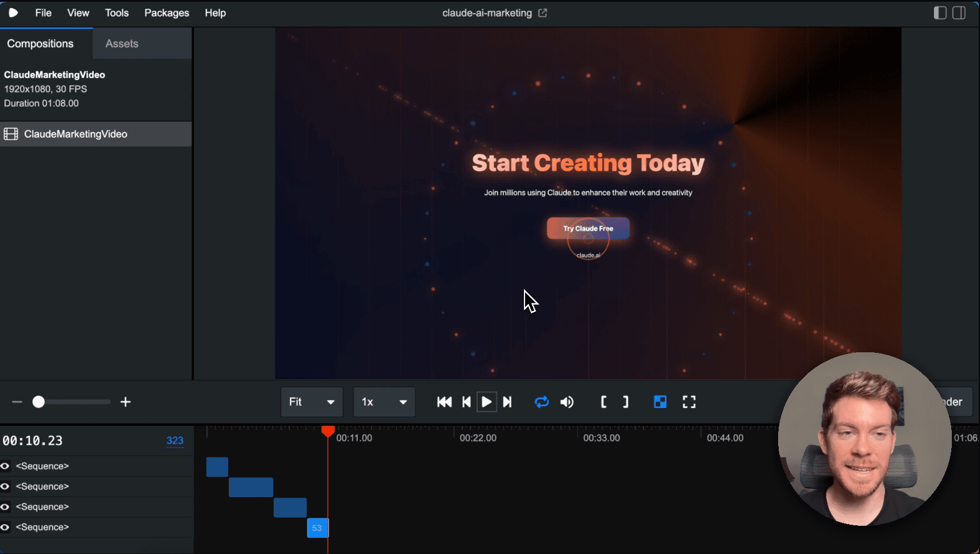Click the Start Creating Today heading
The width and height of the screenshot is (980, 554).
pyautogui.click(x=588, y=163)
